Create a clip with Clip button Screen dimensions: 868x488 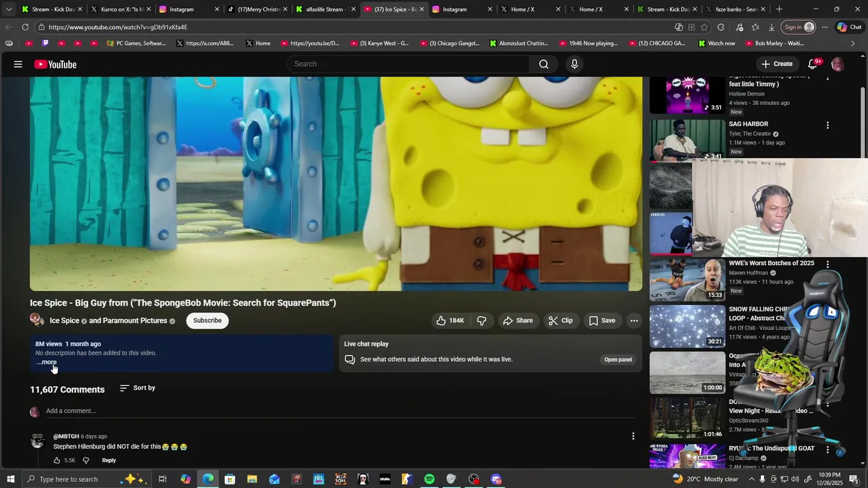560,321
